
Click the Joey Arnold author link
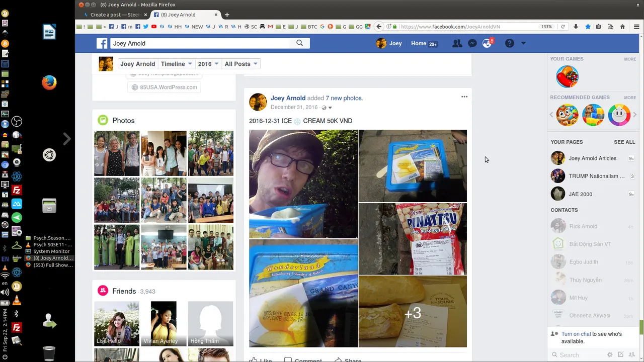(x=288, y=98)
